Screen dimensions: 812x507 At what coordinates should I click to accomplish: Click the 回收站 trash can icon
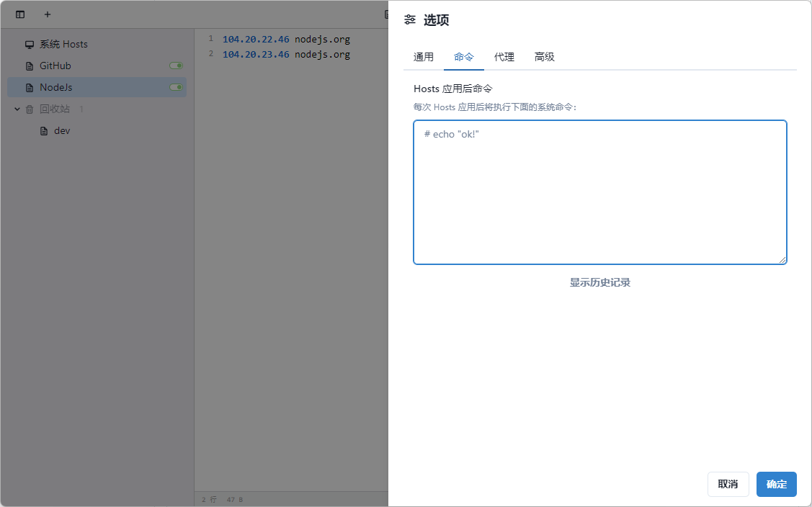[x=30, y=109]
